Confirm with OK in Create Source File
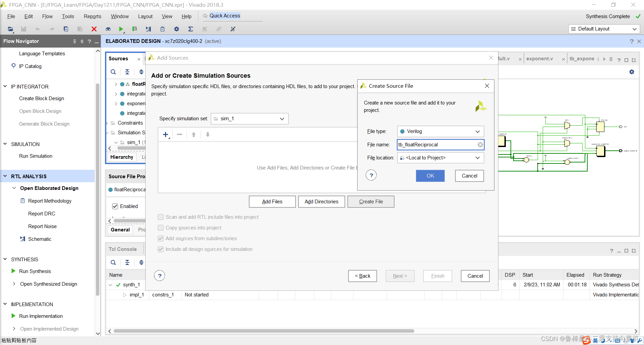This screenshot has width=644, height=345. tap(430, 176)
